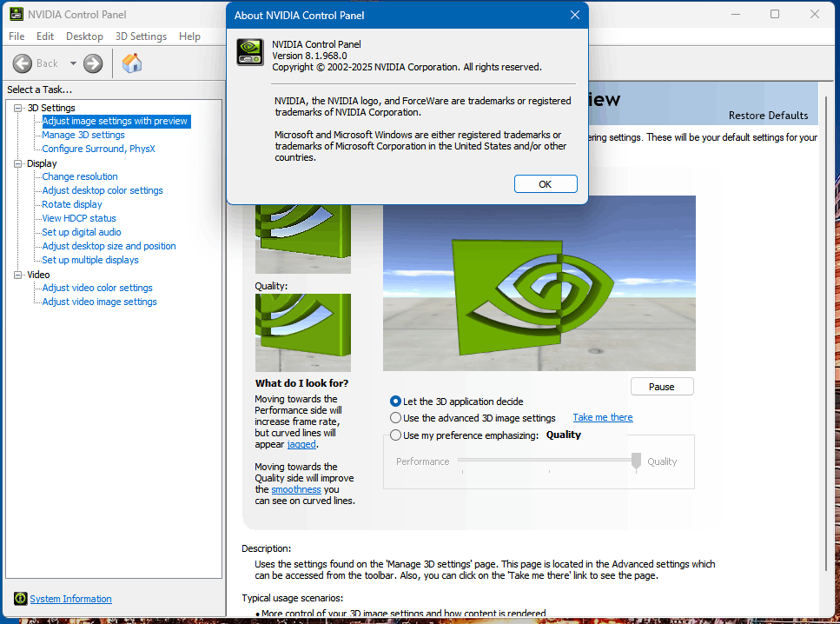Click OK in the About dialog
Viewport: 840px width, 624px height.
pos(546,184)
